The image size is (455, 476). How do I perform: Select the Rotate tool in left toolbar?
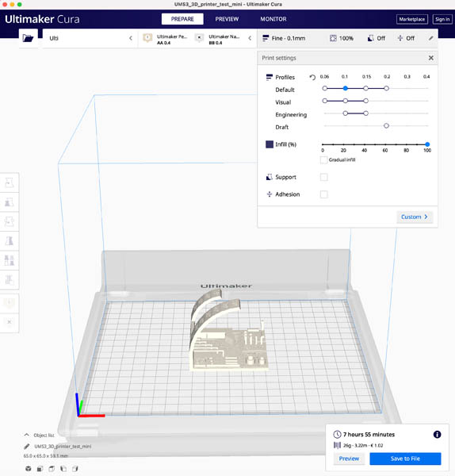point(10,221)
